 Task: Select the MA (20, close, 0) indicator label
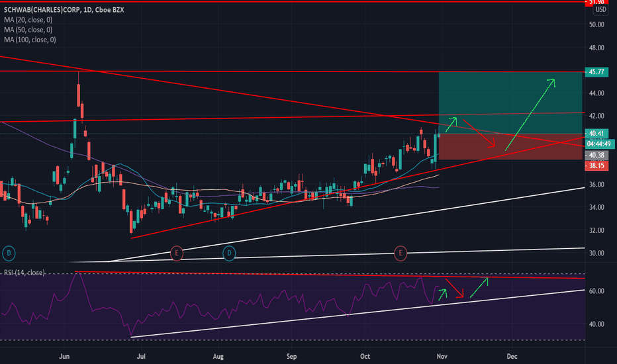(28, 20)
